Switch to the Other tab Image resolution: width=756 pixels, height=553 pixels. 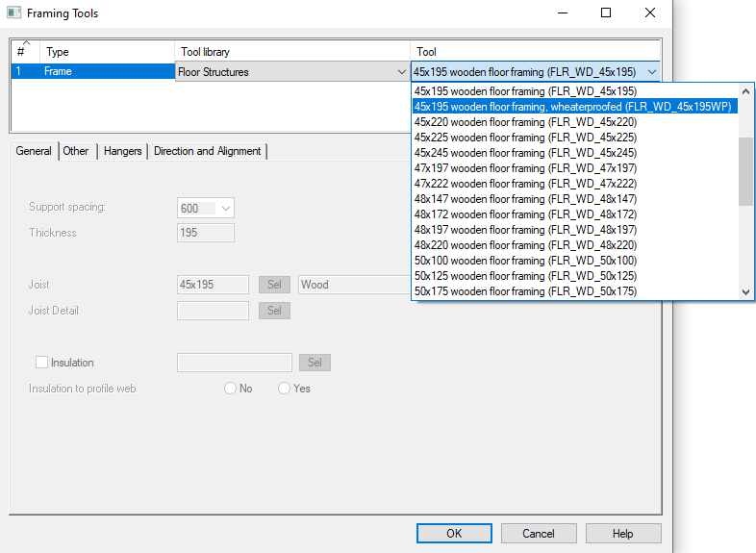(x=76, y=151)
